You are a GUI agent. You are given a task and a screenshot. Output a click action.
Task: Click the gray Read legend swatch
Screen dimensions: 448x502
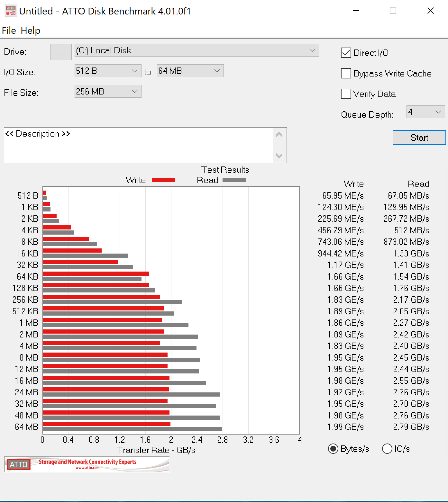(x=234, y=180)
